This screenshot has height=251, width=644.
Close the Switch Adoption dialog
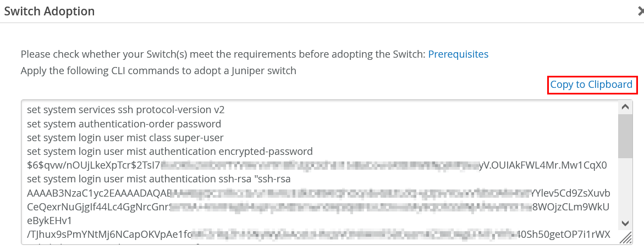click(640, 10)
